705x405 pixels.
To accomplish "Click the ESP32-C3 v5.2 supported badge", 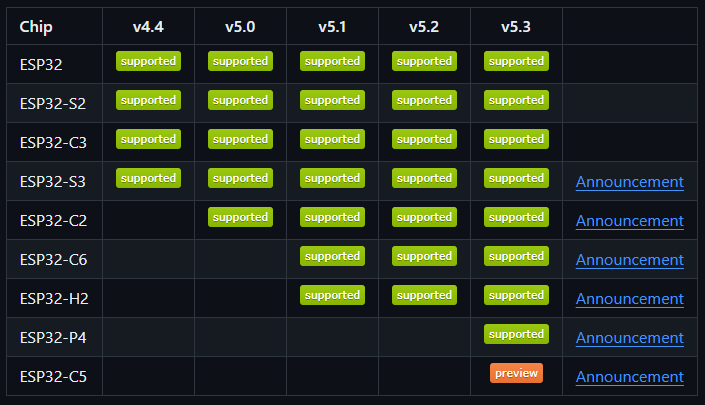I will pos(424,139).
